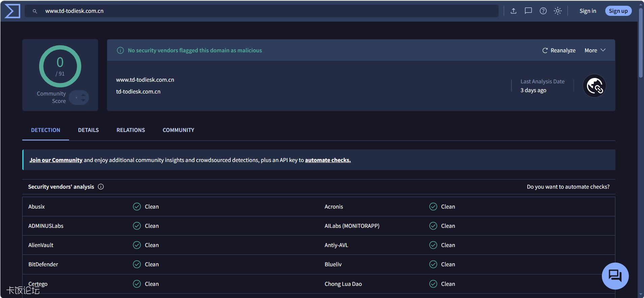Click the Reanalyze refresh button
The width and height of the screenshot is (644, 298).
(559, 50)
